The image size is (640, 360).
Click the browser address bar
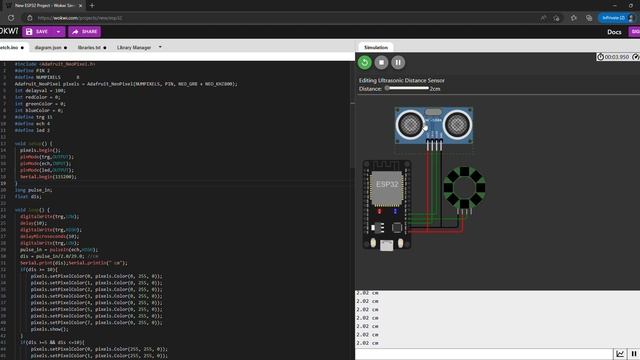(x=286, y=18)
